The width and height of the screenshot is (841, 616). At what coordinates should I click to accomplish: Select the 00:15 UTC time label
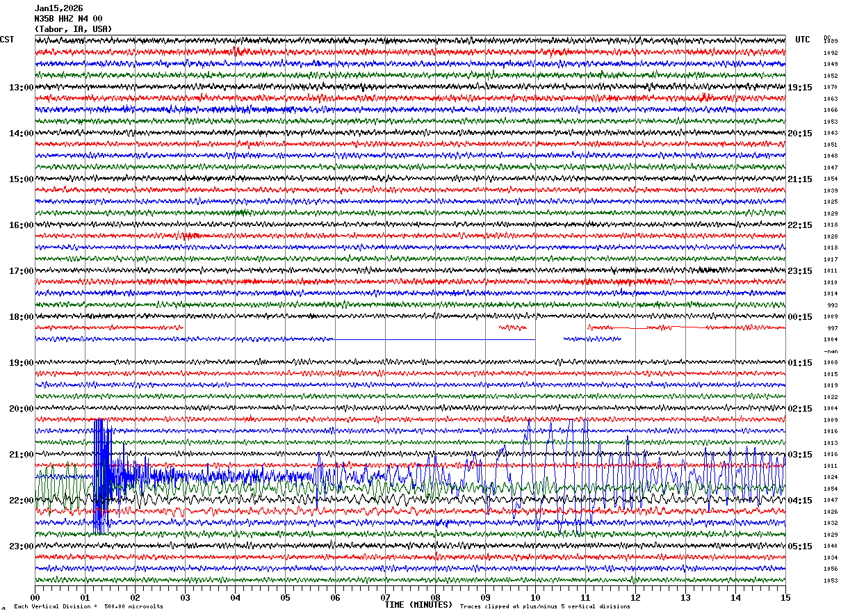click(x=800, y=317)
